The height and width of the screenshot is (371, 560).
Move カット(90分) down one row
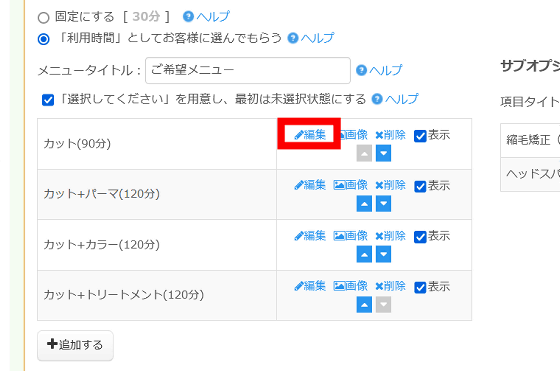point(383,154)
